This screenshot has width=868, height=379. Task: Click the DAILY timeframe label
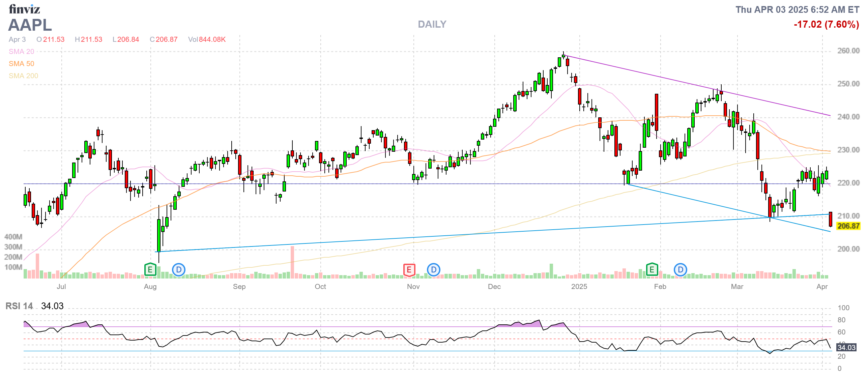tap(432, 24)
